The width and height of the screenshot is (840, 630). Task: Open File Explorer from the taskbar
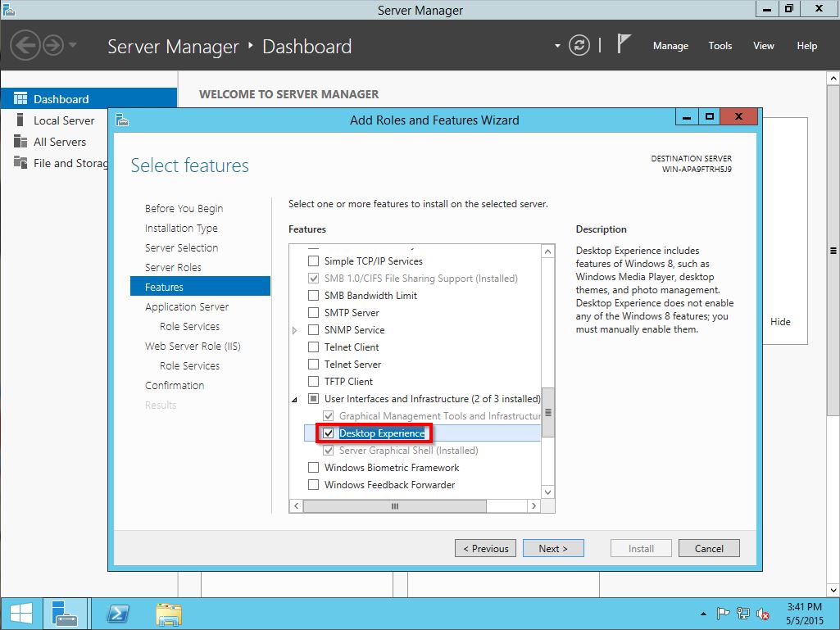coord(168,613)
